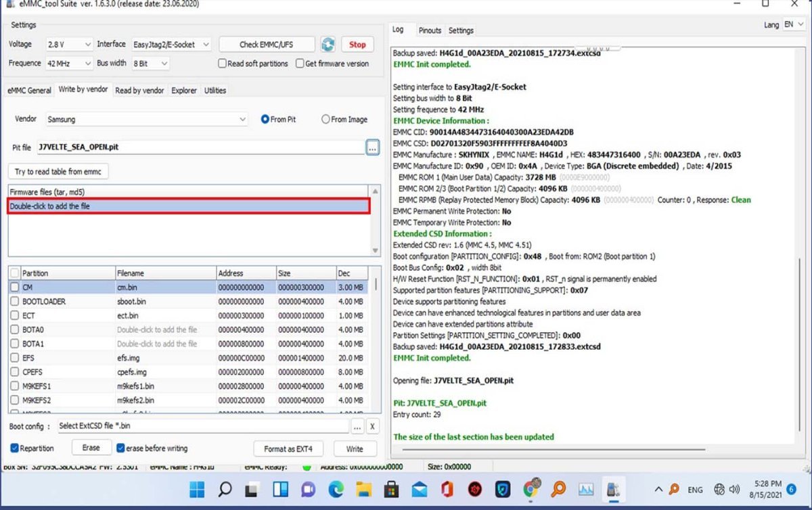
Task: Select the From Image radio button
Action: [x=325, y=120]
